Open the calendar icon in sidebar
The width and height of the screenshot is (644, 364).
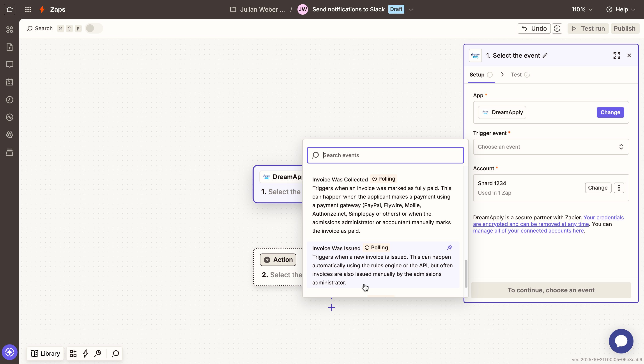point(9,82)
